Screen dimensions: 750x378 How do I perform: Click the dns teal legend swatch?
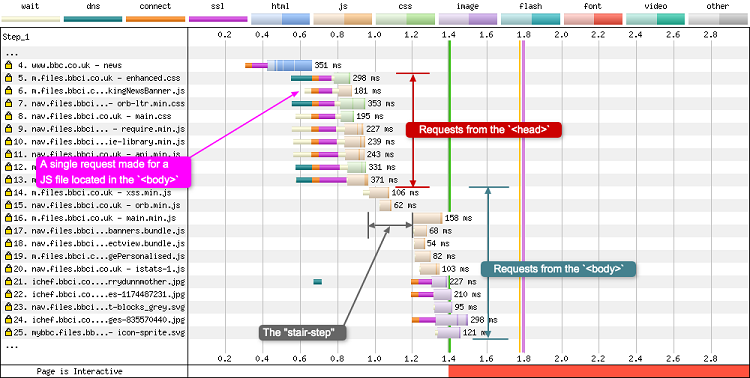tap(93, 19)
